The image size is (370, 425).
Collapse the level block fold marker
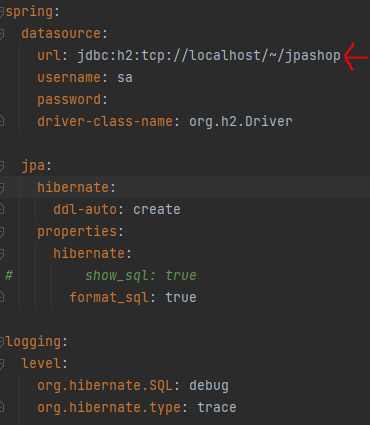tap(2, 364)
